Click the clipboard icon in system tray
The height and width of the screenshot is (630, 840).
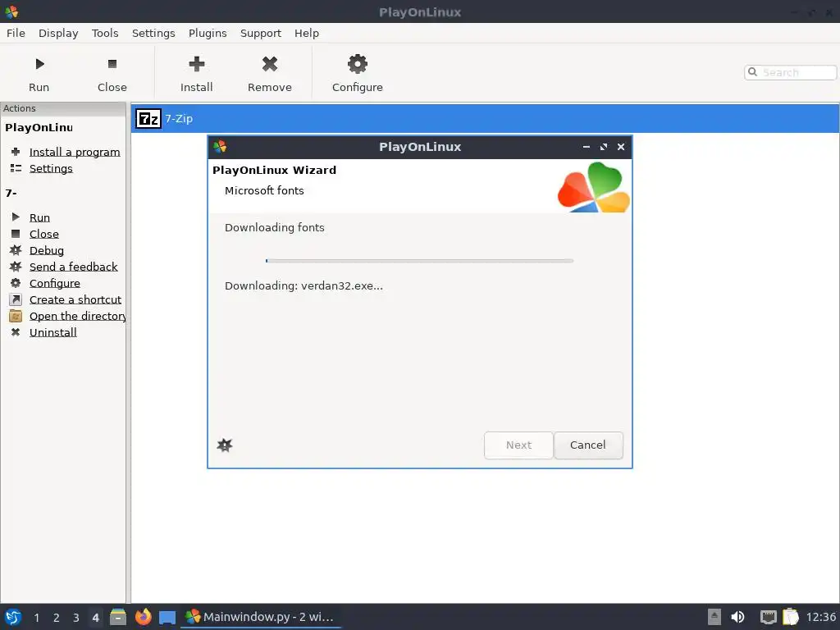791,617
